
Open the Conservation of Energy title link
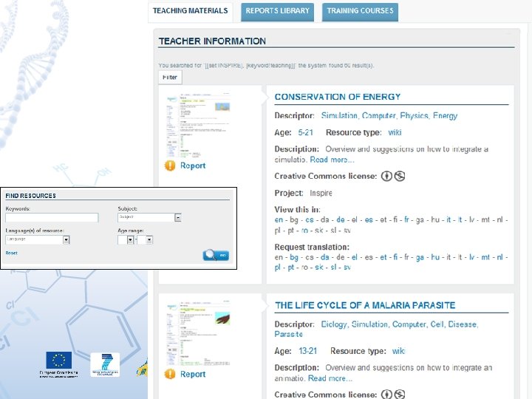coord(338,97)
